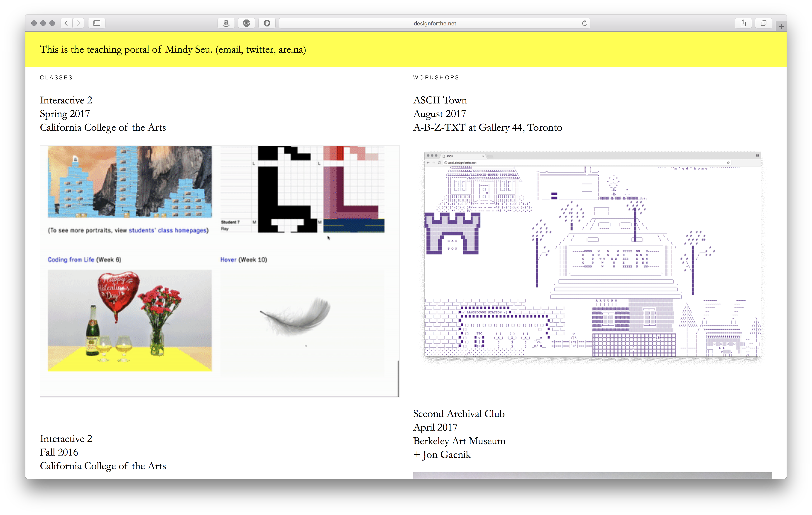Click the Adblock Plus toolbar icon
This screenshot has width=812, height=515.
(x=247, y=23)
